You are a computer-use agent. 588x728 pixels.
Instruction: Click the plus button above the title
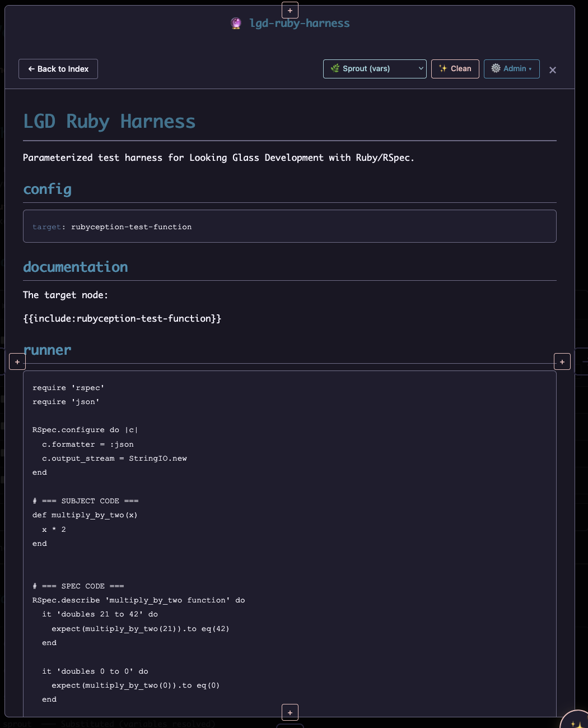tap(290, 10)
